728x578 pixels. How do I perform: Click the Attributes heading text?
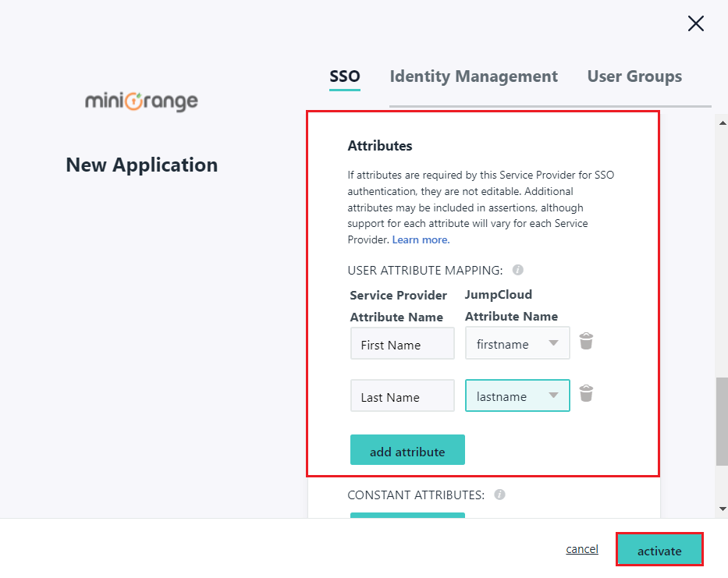click(x=380, y=146)
